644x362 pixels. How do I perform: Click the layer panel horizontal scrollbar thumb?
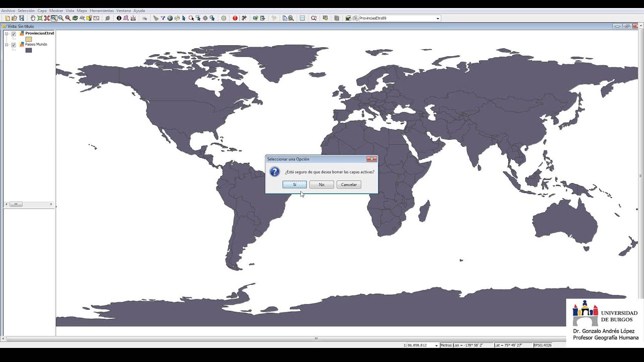pos(16,204)
